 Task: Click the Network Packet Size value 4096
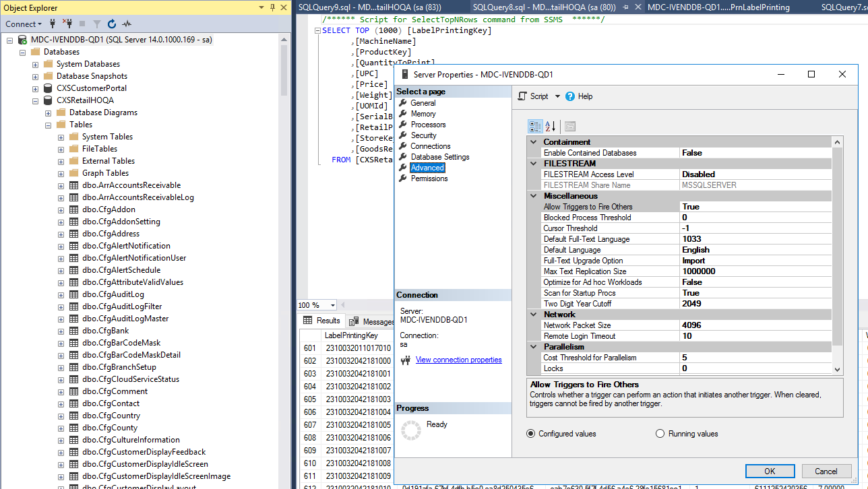(x=755, y=325)
